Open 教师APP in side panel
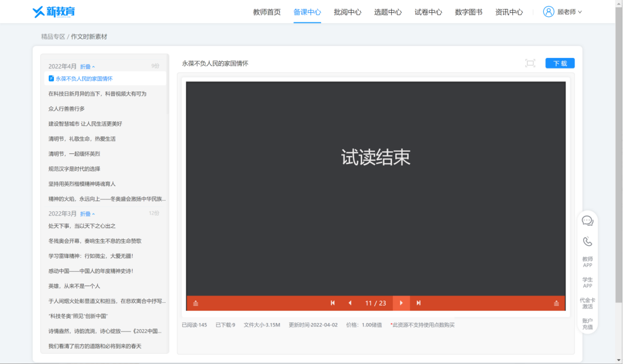 pyautogui.click(x=587, y=262)
